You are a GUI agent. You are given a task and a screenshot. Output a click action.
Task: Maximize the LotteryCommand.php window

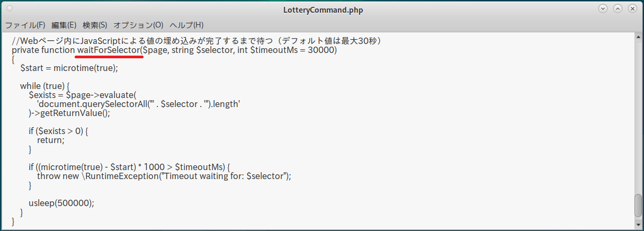click(x=618, y=9)
